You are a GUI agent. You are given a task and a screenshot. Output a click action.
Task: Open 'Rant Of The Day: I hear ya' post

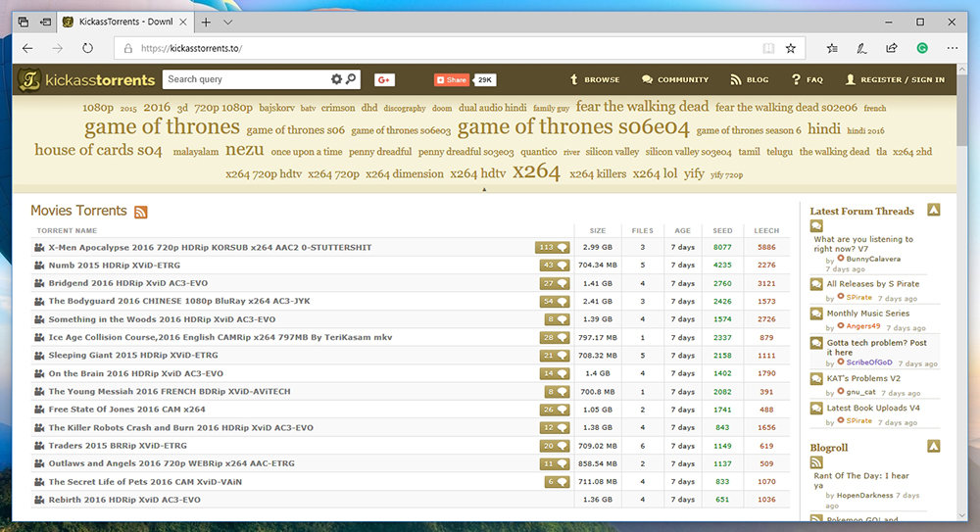[x=861, y=480]
